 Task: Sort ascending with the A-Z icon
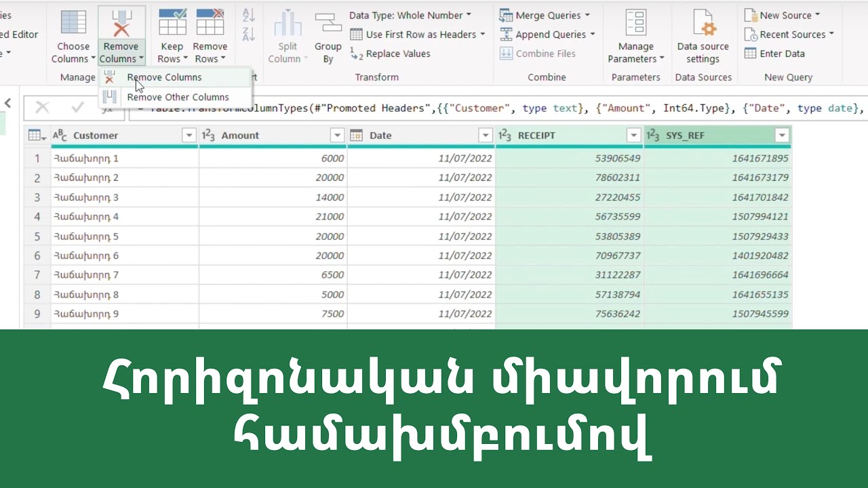click(x=249, y=15)
